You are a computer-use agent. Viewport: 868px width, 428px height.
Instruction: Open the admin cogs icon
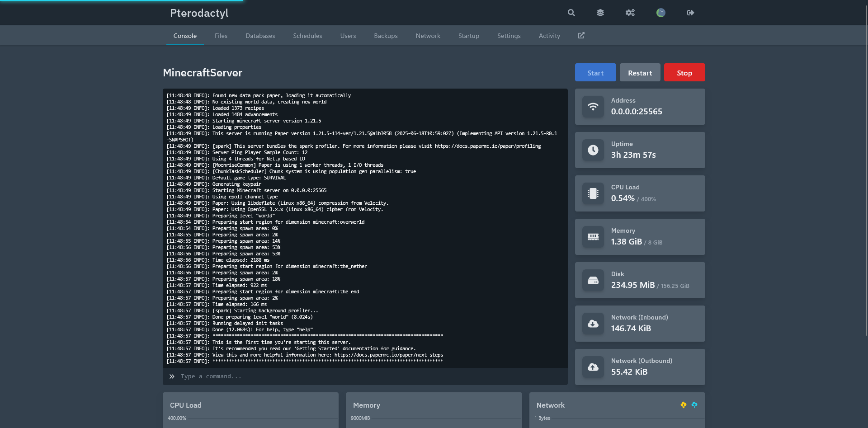(x=630, y=13)
